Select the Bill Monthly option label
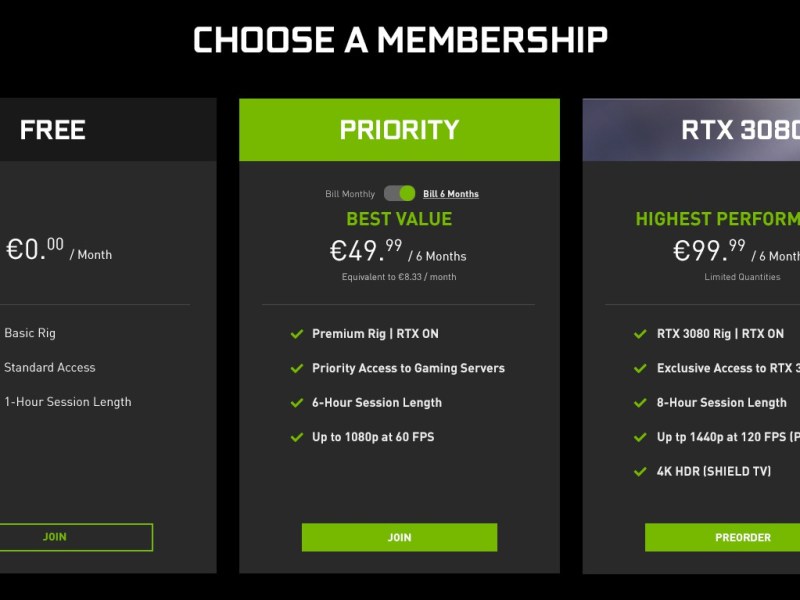The image size is (800, 600). pos(350,194)
